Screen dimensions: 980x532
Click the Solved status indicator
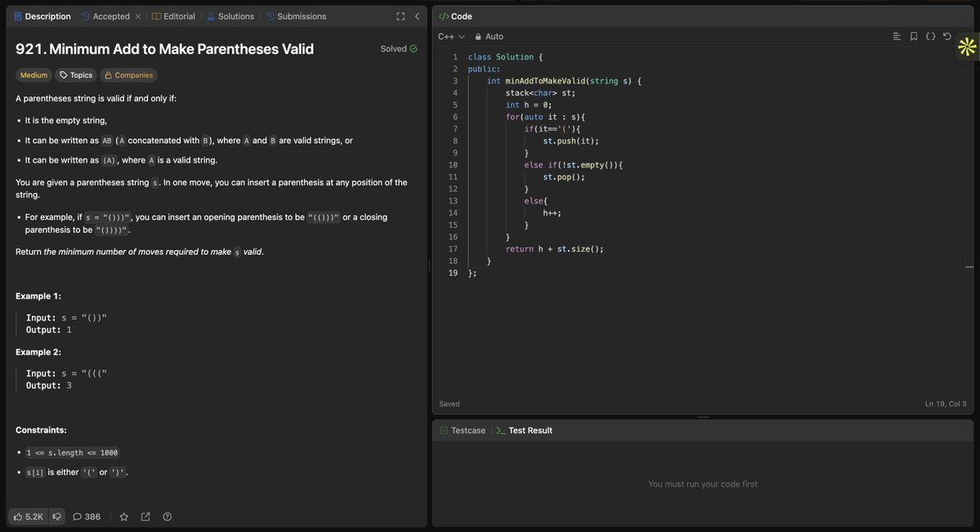(399, 49)
